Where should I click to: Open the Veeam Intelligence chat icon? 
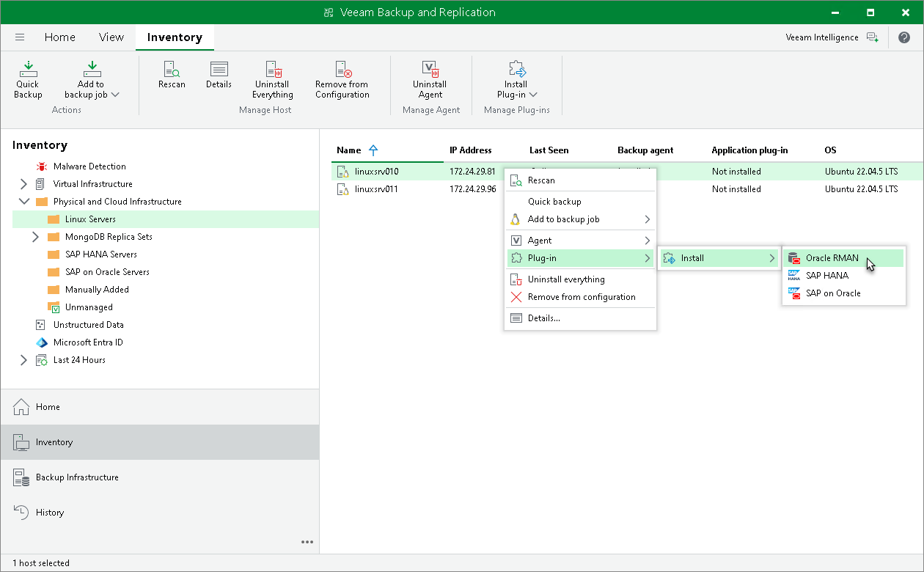(x=872, y=37)
